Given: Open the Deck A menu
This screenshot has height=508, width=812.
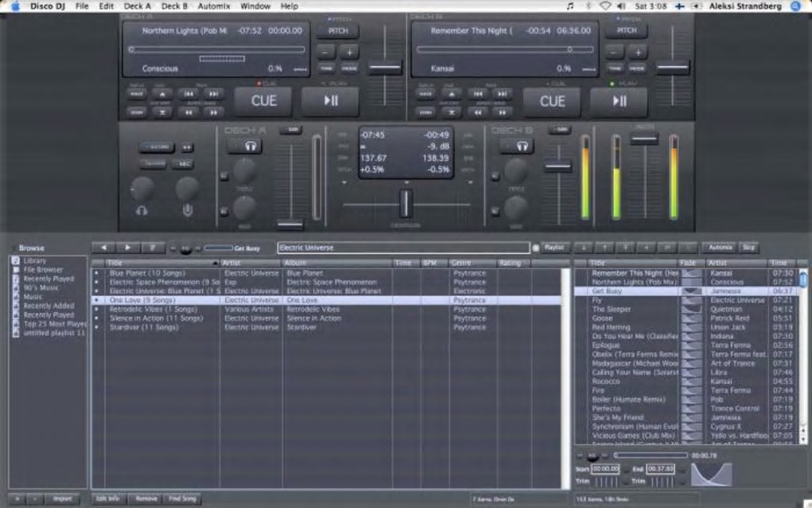Looking at the screenshot, I should point(138,6).
